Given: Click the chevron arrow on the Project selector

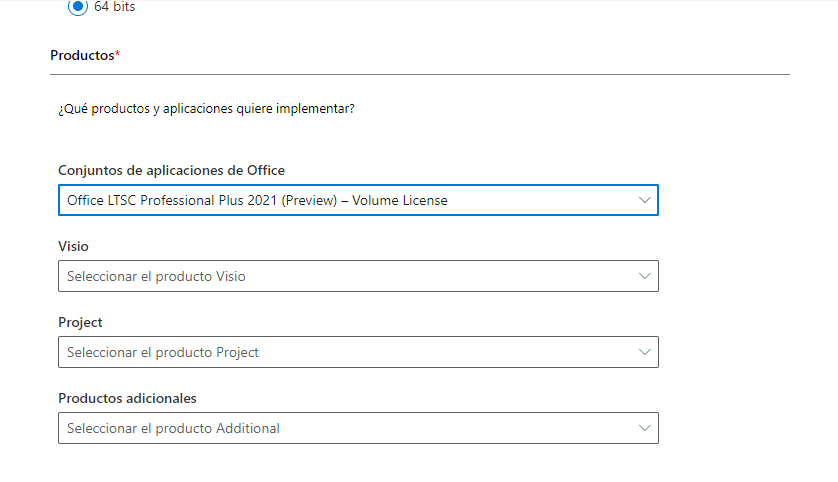Looking at the screenshot, I should (x=645, y=352).
